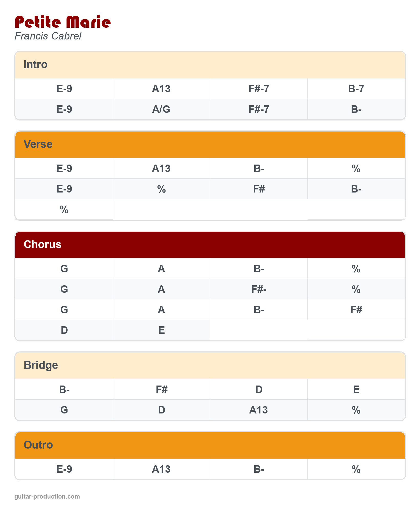Image resolution: width=420 pixels, height=506 pixels.
Task: Select the F# chord in the Bridge
Action: [161, 390]
